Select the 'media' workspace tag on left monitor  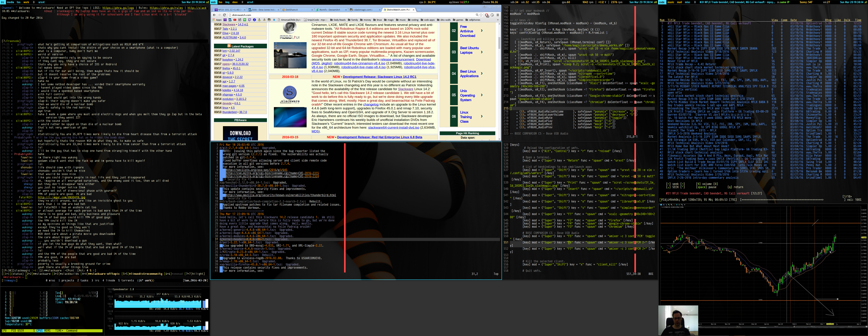point(10,2)
